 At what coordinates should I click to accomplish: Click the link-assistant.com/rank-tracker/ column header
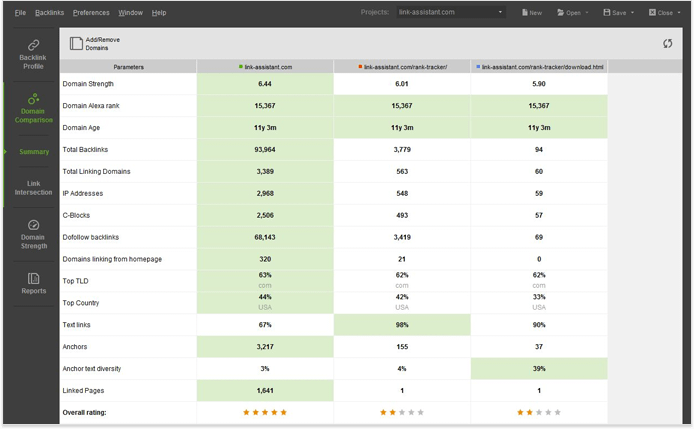click(402, 67)
